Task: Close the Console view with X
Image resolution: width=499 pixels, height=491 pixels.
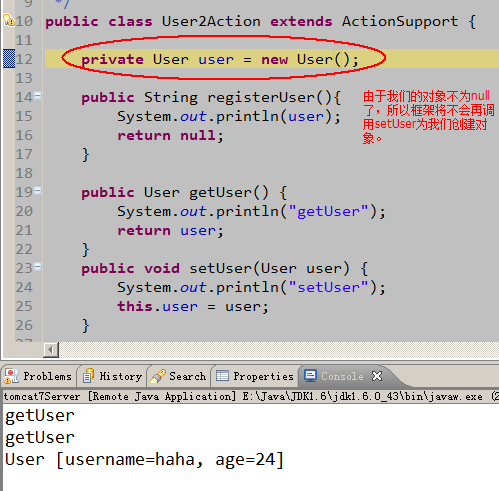Action: point(377,376)
